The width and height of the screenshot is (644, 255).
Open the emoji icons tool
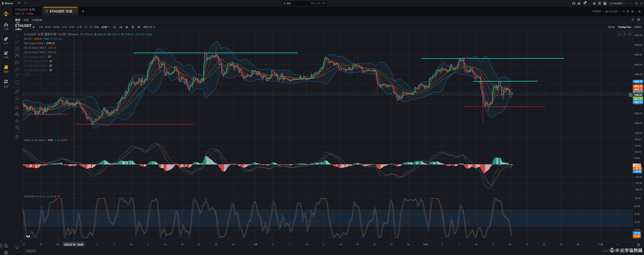click(x=17, y=82)
